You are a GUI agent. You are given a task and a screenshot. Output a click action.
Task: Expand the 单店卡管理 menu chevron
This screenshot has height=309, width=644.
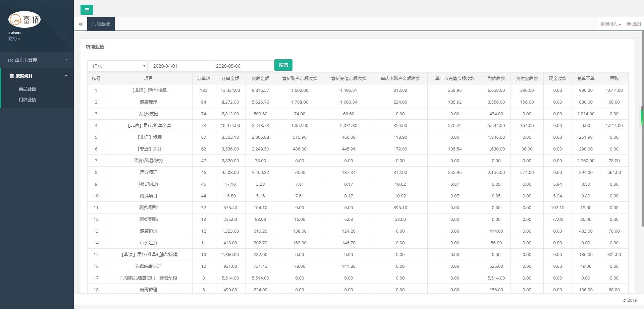(x=66, y=60)
